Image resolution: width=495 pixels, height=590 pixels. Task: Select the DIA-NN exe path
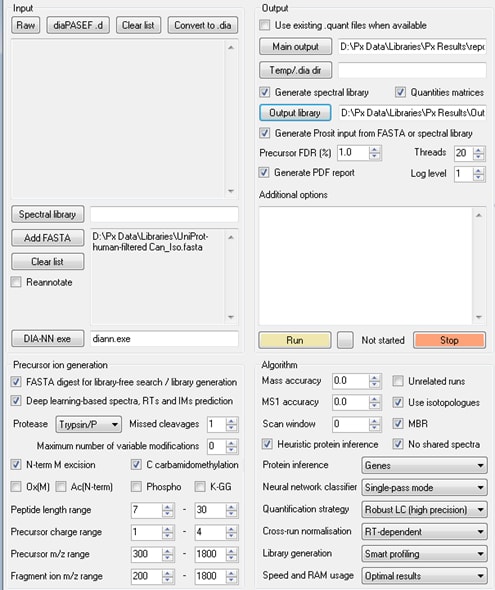(x=47, y=339)
